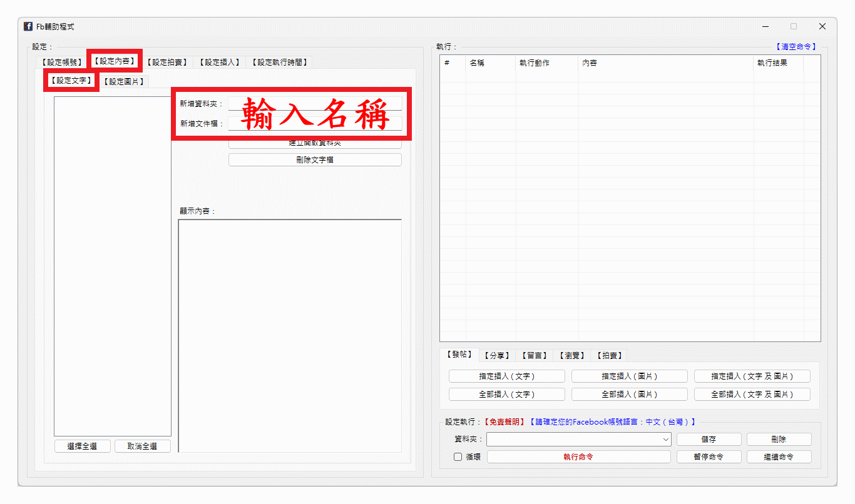Click the 內容 column header
The width and height of the screenshot is (855, 504).
point(666,63)
